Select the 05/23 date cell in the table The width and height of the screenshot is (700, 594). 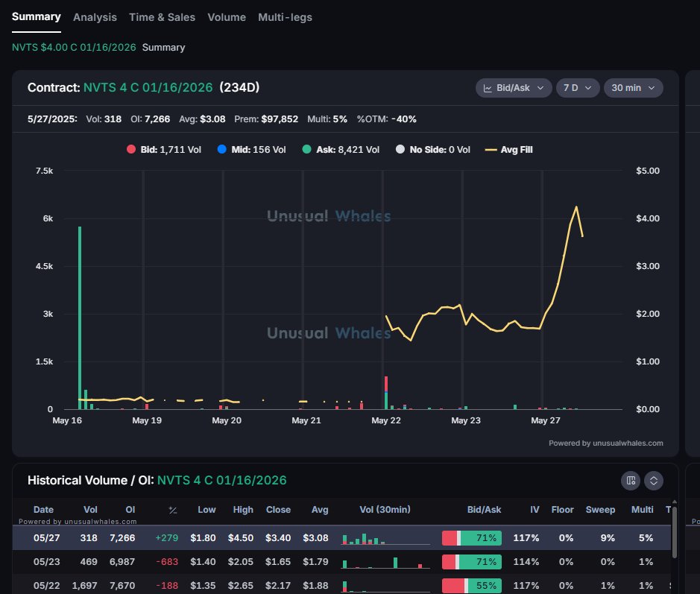(46, 562)
